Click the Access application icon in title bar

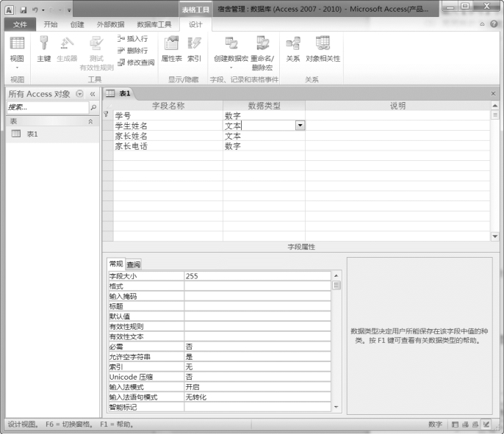tap(10, 10)
